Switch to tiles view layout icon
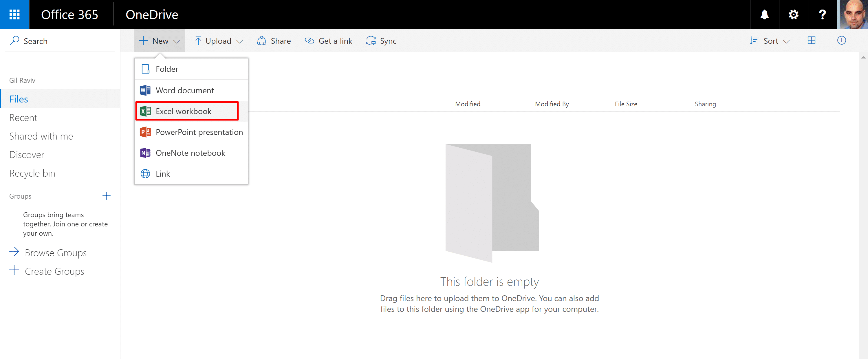 point(811,41)
